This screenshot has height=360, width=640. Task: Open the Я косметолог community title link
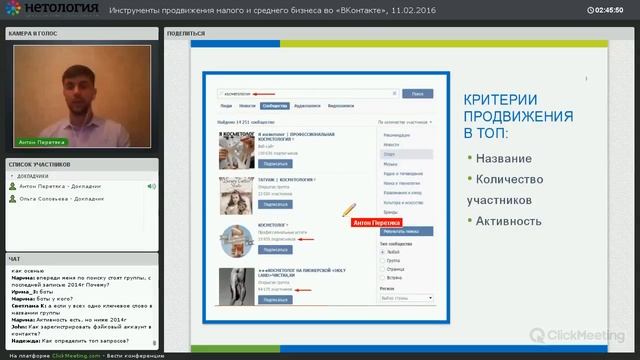tap(296, 137)
